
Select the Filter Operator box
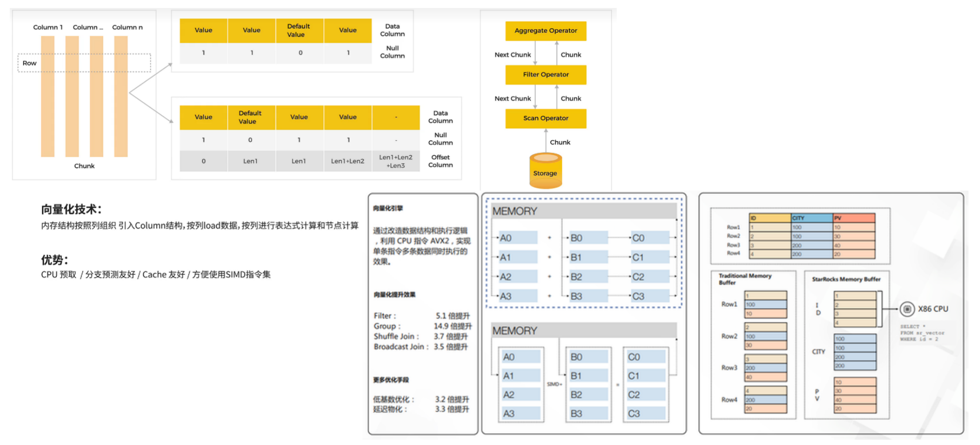pos(546,74)
